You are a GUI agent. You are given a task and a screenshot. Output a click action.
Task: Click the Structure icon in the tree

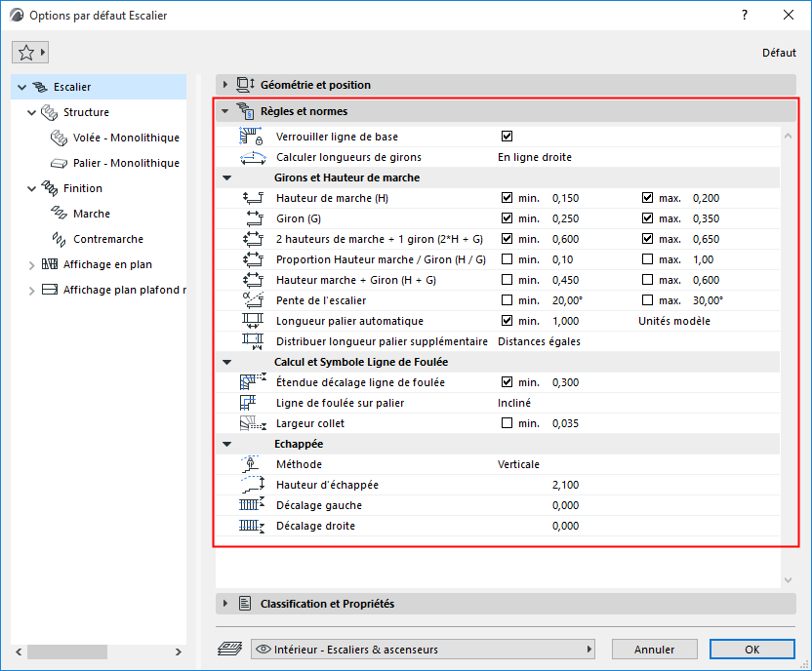[49, 112]
